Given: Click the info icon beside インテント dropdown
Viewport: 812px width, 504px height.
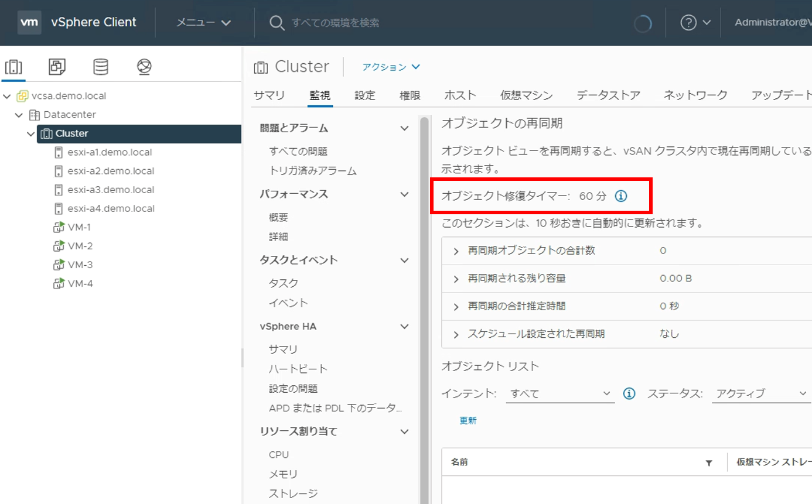Looking at the screenshot, I should click(x=629, y=393).
